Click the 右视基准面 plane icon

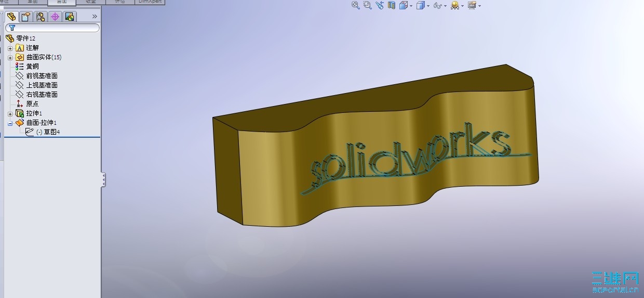pyautogui.click(x=20, y=95)
